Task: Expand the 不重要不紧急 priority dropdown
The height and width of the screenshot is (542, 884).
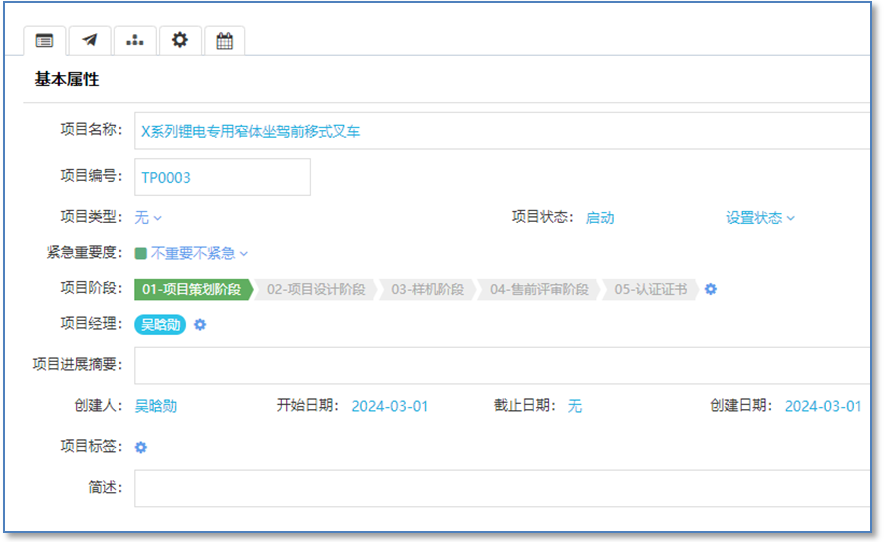Action: point(199,253)
